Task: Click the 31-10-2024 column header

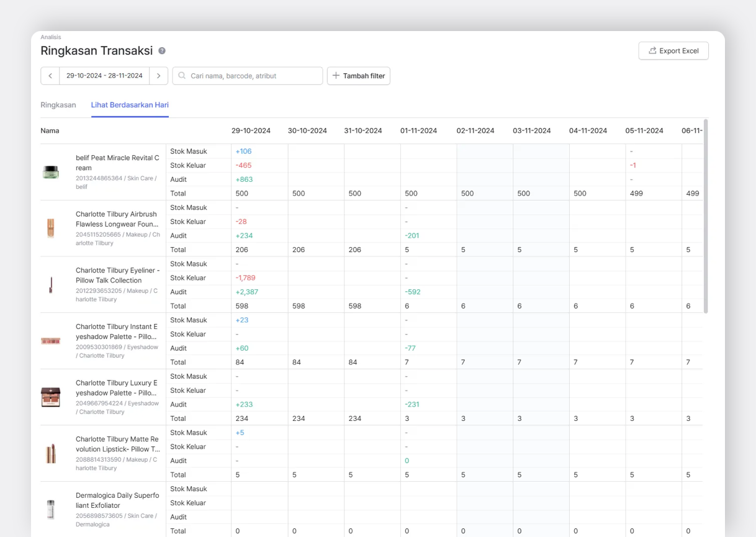Action: pyautogui.click(x=363, y=131)
